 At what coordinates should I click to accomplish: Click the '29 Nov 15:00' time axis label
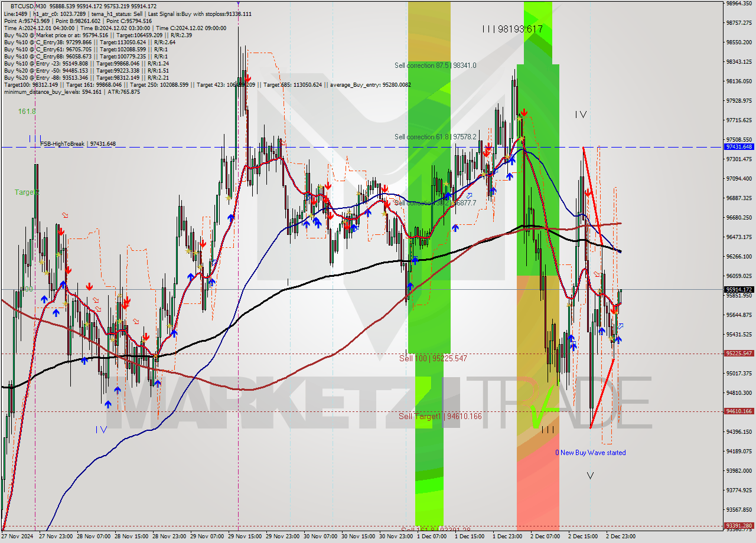click(x=245, y=537)
